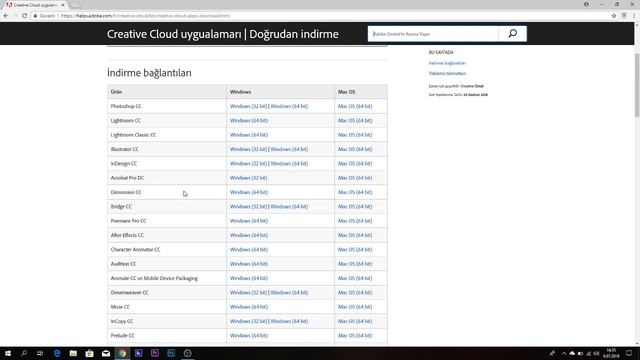The width and height of the screenshot is (640, 360).
Task: Jump to İndirme bağlantıları sidebar link
Action: (x=447, y=63)
